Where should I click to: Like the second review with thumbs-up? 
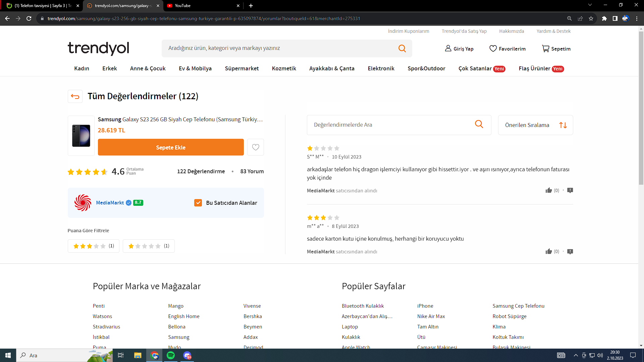pos(548,251)
